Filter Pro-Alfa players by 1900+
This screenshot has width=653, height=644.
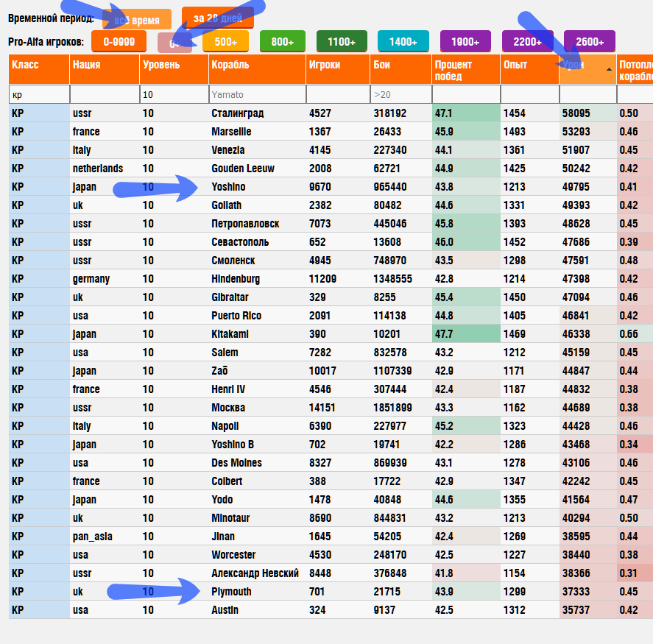click(465, 42)
